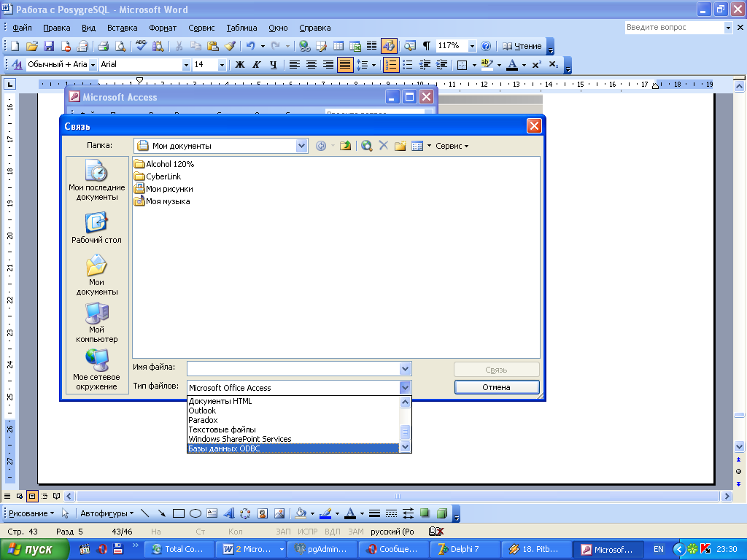Select Paradox in file type list
Image resolution: width=747 pixels, height=560 pixels.
point(293,420)
